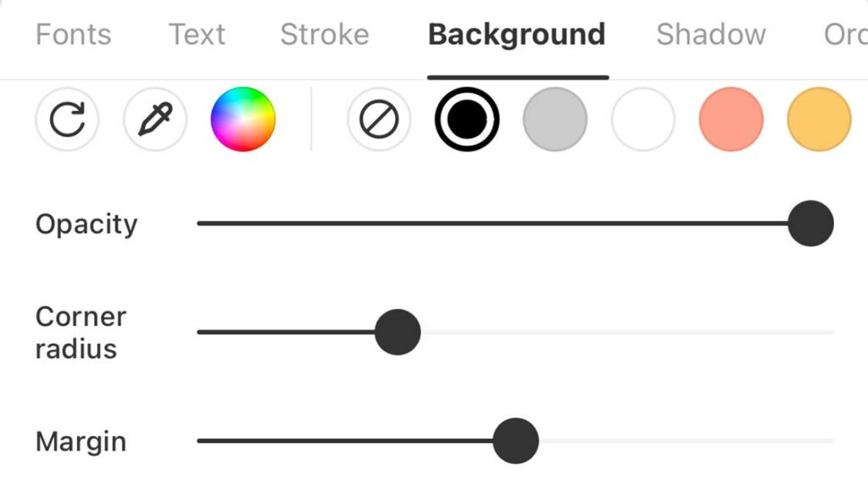Choose the salmon pink color swatch
Screen dimensions: 868x488
[732, 119]
